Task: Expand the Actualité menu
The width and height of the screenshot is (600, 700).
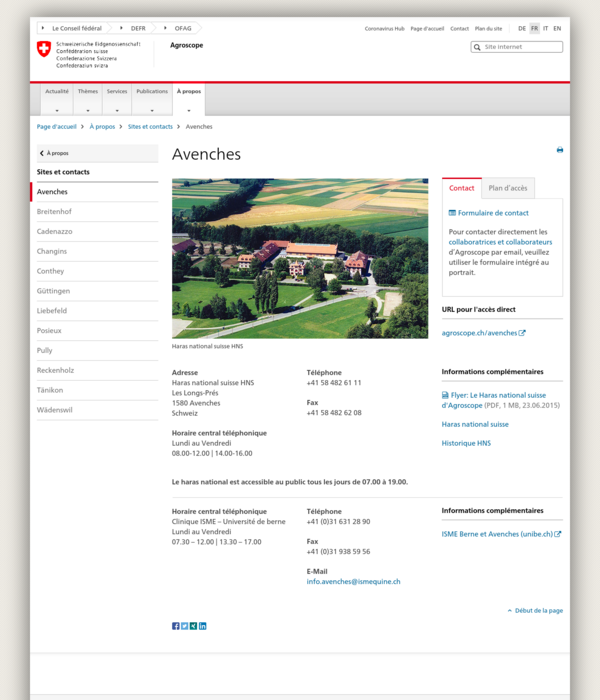Action: click(57, 100)
